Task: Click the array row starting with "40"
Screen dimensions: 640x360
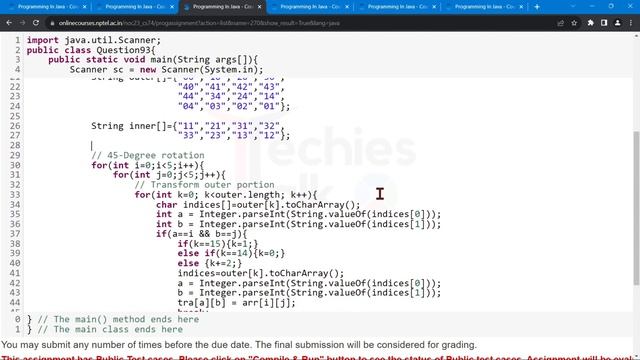Action: click(231, 87)
